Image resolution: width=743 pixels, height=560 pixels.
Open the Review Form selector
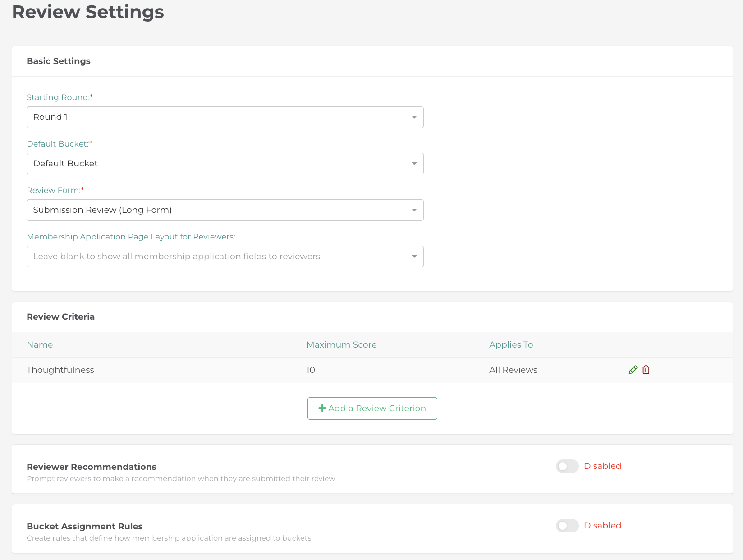pos(225,210)
